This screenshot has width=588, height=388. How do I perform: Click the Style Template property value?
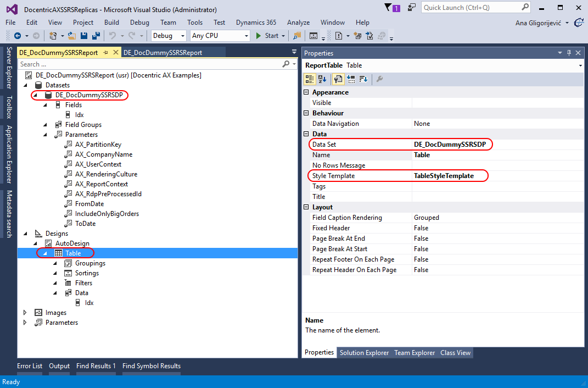444,176
